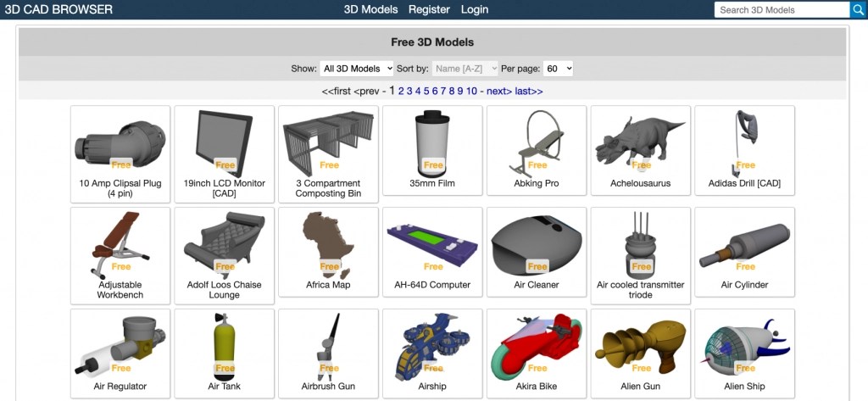Image resolution: width=868 pixels, height=401 pixels.
Task: Click the Achelousaurus caption text
Action: click(x=641, y=183)
